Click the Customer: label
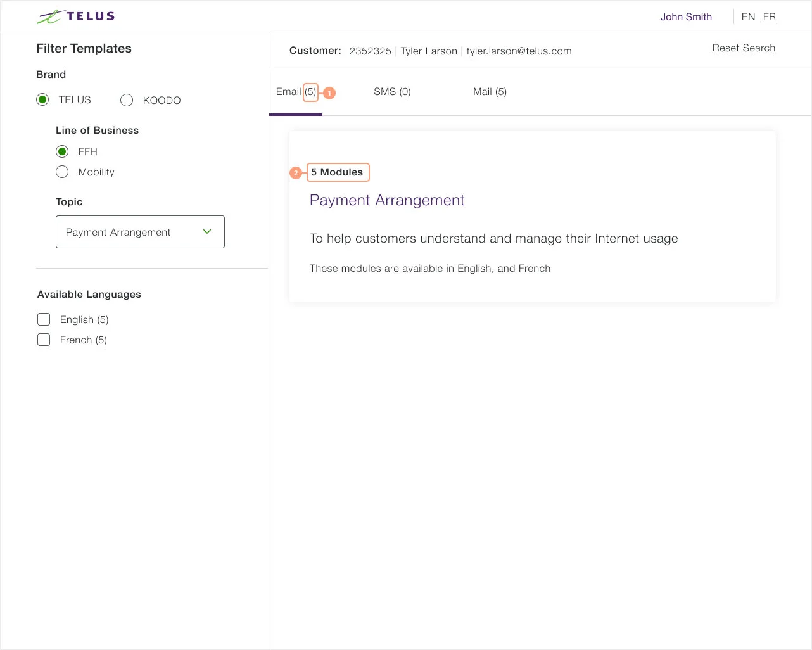Image resolution: width=812 pixels, height=650 pixels. 315,51
